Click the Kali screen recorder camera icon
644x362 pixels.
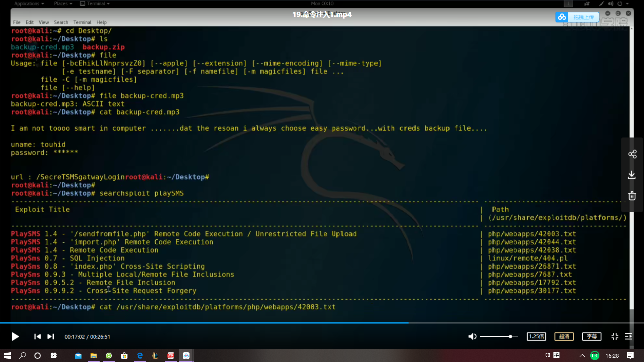(587, 4)
